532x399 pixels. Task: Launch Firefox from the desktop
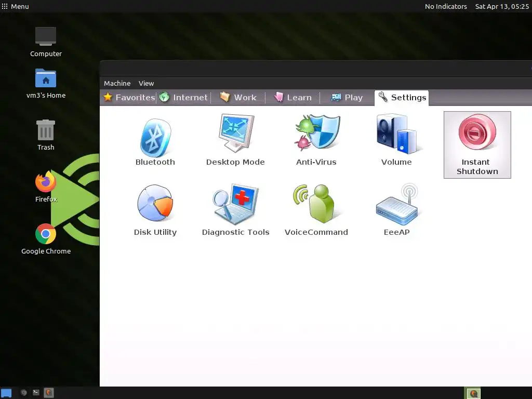click(x=46, y=187)
